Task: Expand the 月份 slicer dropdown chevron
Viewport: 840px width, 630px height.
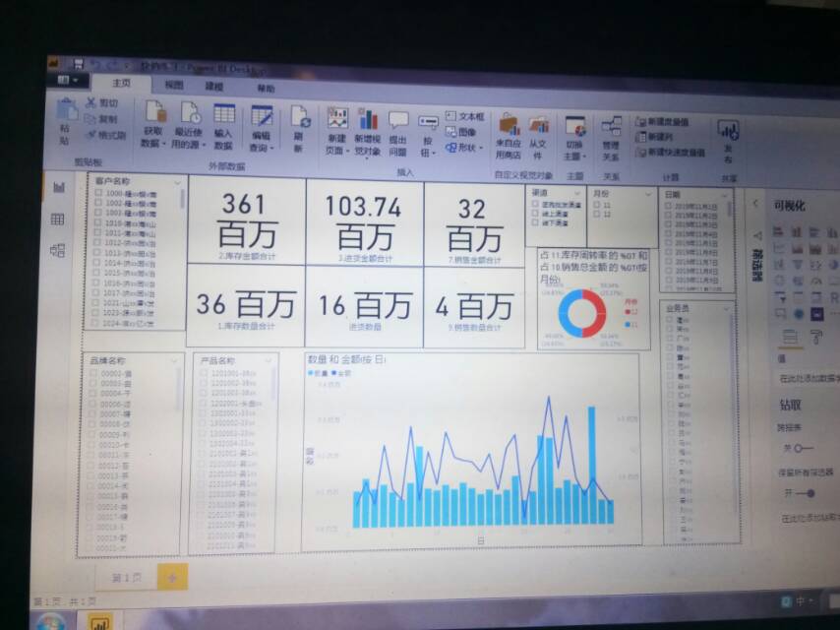Action: (x=647, y=194)
